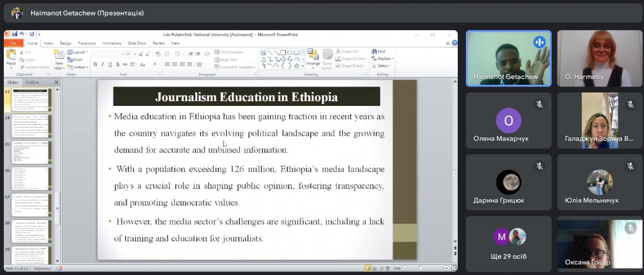The width and height of the screenshot is (644, 275).
Task: Open the Arrange objects tool
Action: [313, 58]
